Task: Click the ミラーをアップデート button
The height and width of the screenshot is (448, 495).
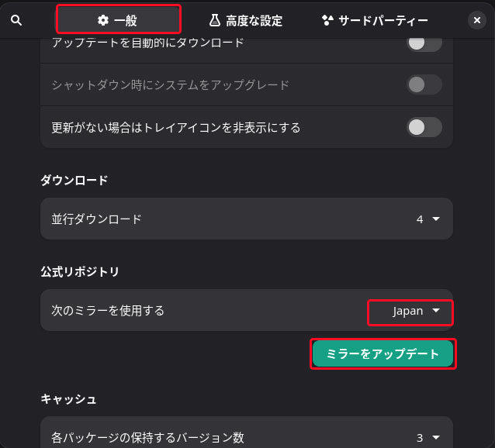Action: [383, 353]
